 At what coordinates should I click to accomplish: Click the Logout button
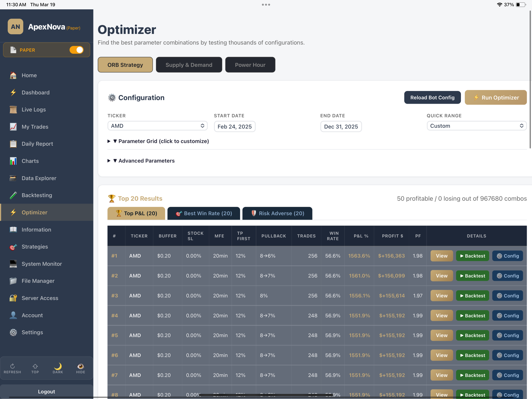[46, 392]
